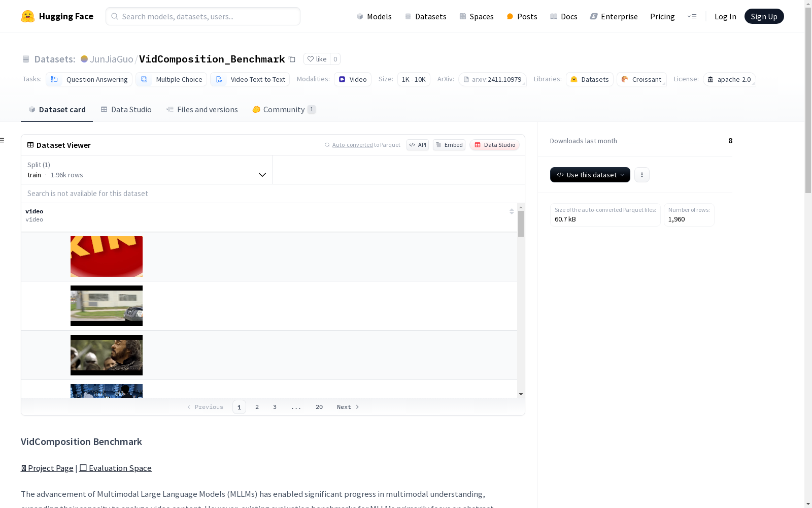This screenshot has width=812, height=508.
Task: Expand the Split train dropdown
Action: [x=147, y=170]
